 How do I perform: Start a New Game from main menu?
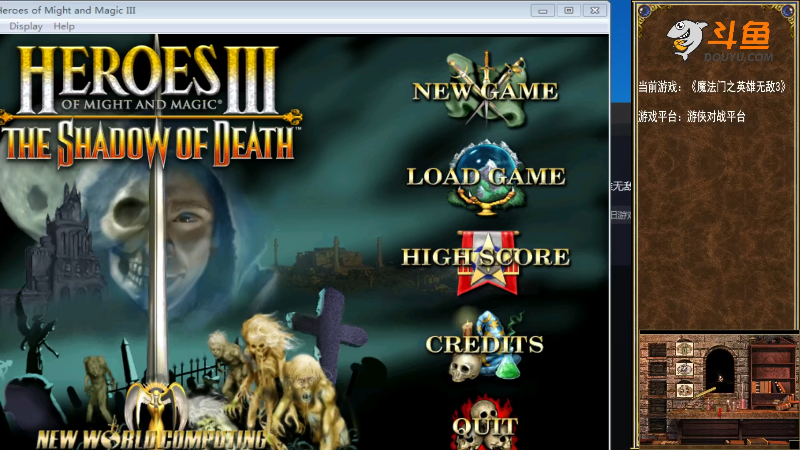coord(485,91)
